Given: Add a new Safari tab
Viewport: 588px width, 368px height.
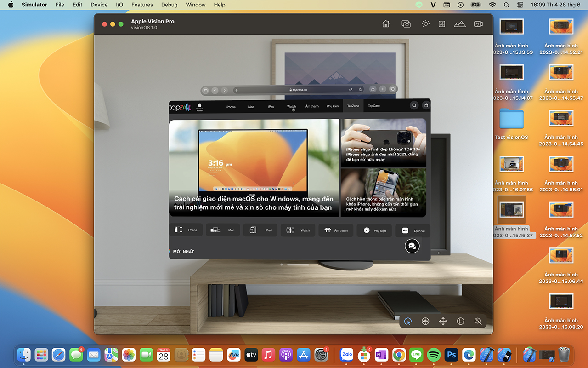Looking at the screenshot, I should point(383,89).
